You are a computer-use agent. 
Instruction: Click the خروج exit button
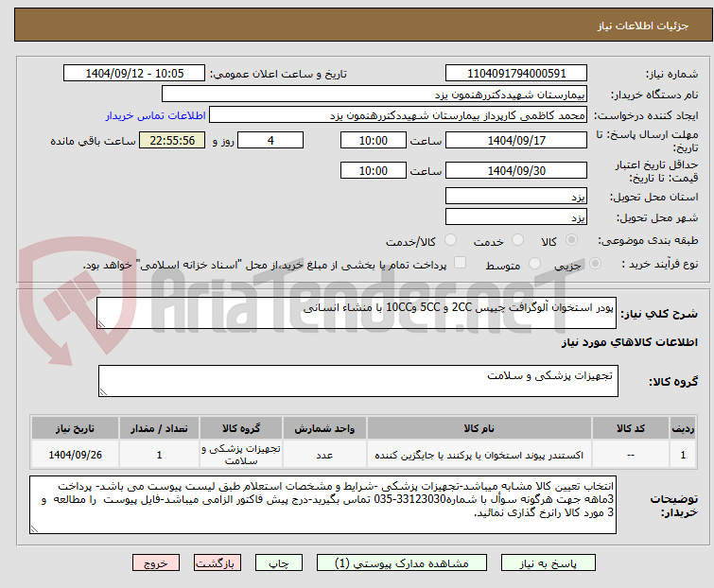click(156, 562)
